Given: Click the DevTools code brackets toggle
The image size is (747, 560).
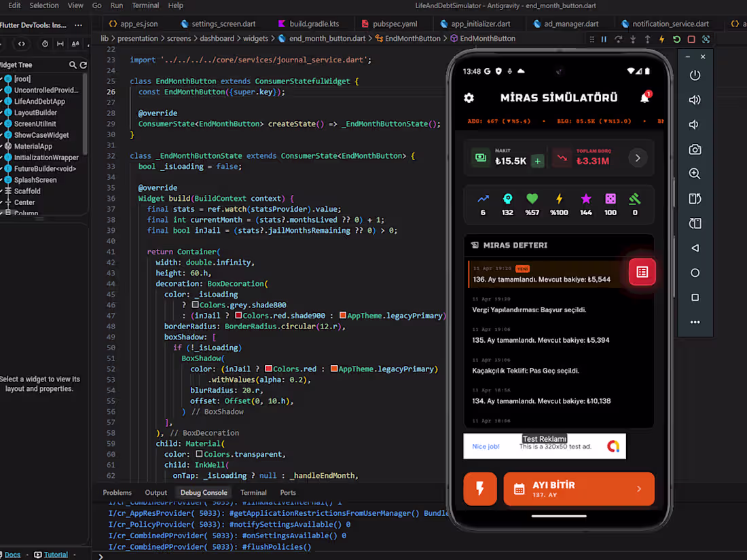Looking at the screenshot, I should (x=22, y=44).
